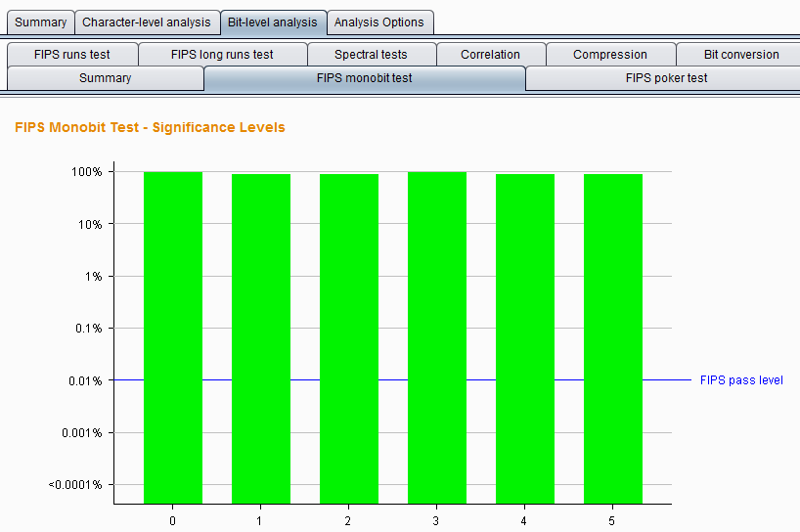
Task: Go to the Bit conversion tab
Action: point(741,55)
